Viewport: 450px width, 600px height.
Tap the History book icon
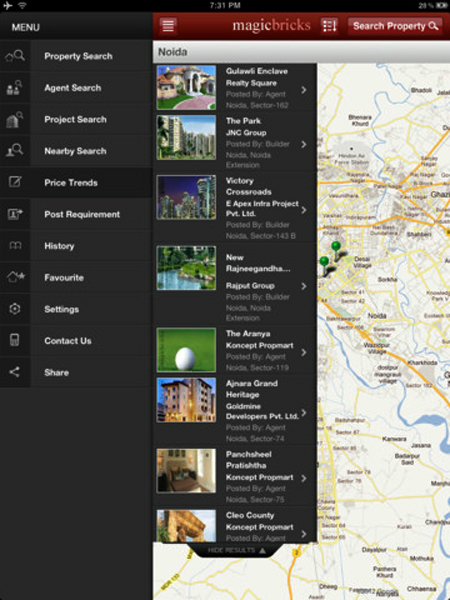tap(15, 246)
